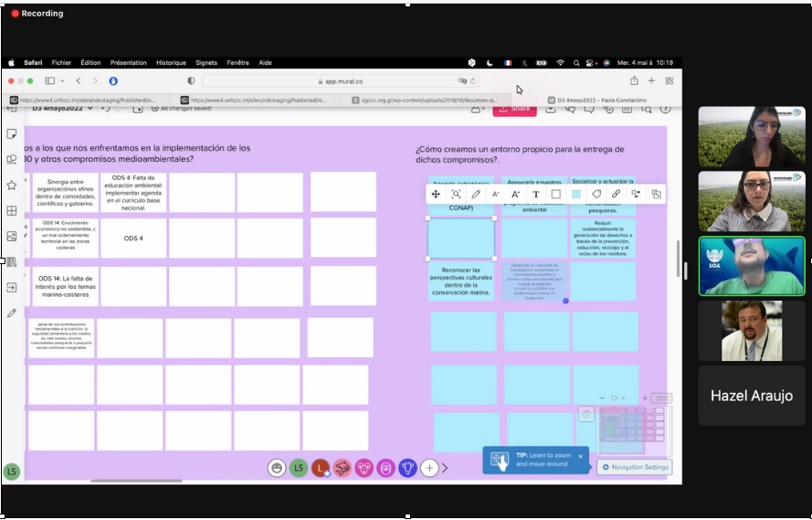Click the reactions smiley face in collaborator bar
This screenshot has height=520, width=812.
tap(277, 468)
